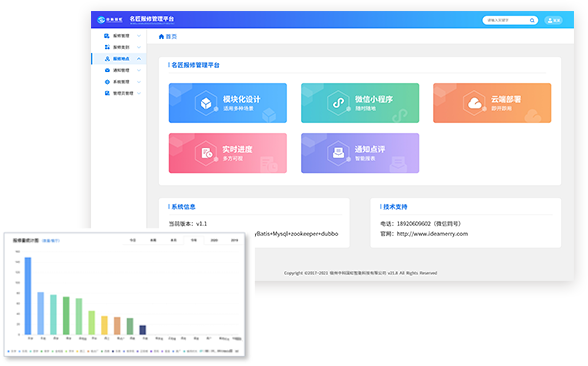Click the tallest blue bar in the chart
This screenshot has height=366, width=588.
click(28, 296)
